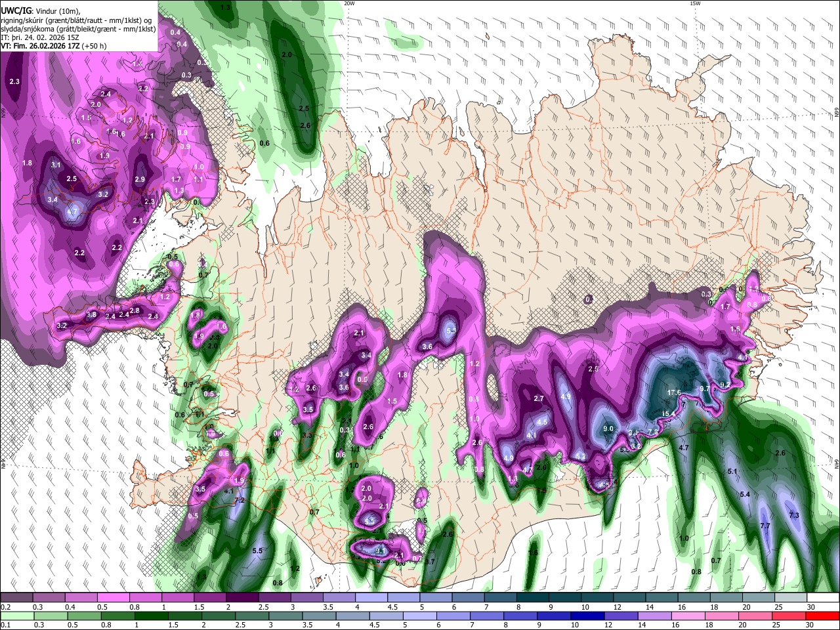Select lower legend red swatch at 25
The width and height of the screenshot is (840, 630).
click(789, 616)
